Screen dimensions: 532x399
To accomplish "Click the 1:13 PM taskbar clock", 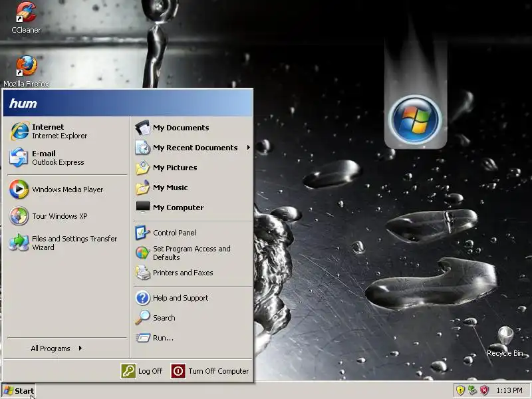I will click(509, 390).
